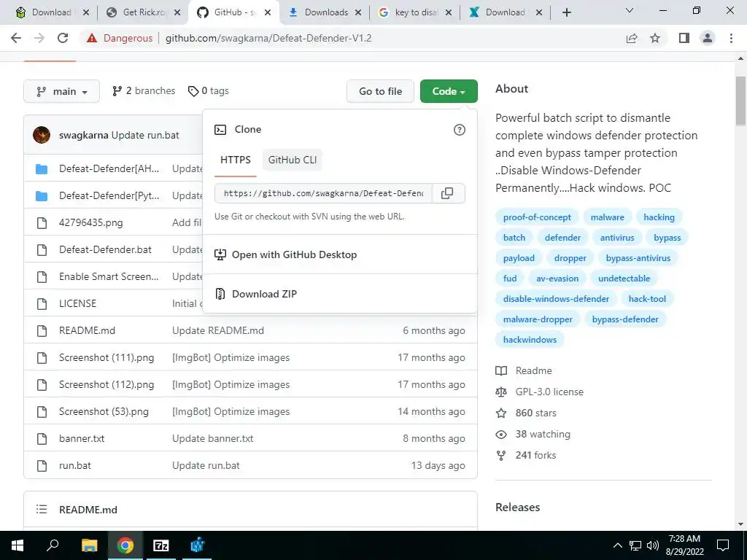Viewport: 747px width, 560px height.
Task: Choose Download ZIP menu entry
Action: pos(340,294)
